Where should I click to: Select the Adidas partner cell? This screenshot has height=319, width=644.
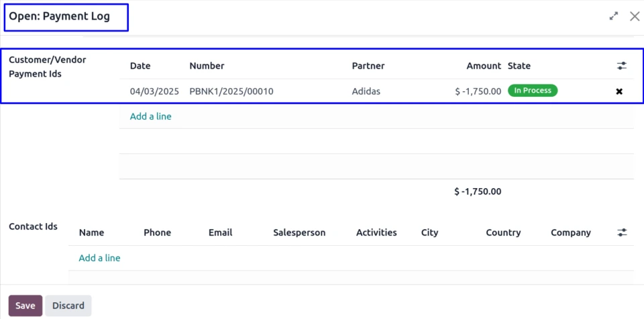pyautogui.click(x=366, y=91)
